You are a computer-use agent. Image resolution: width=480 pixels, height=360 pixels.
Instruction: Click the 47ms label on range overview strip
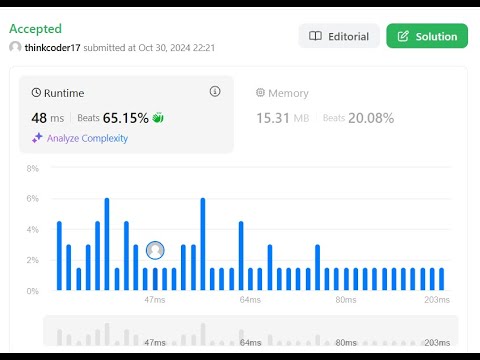pos(155,342)
